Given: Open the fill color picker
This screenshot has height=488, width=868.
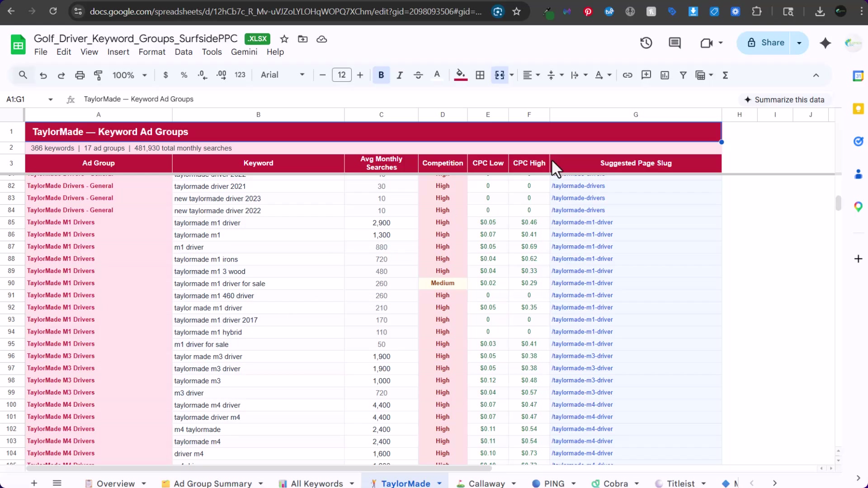Looking at the screenshot, I should click(460, 75).
